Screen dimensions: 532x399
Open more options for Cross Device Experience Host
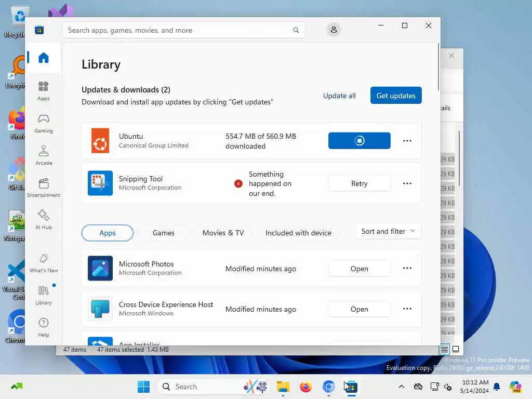(407, 309)
